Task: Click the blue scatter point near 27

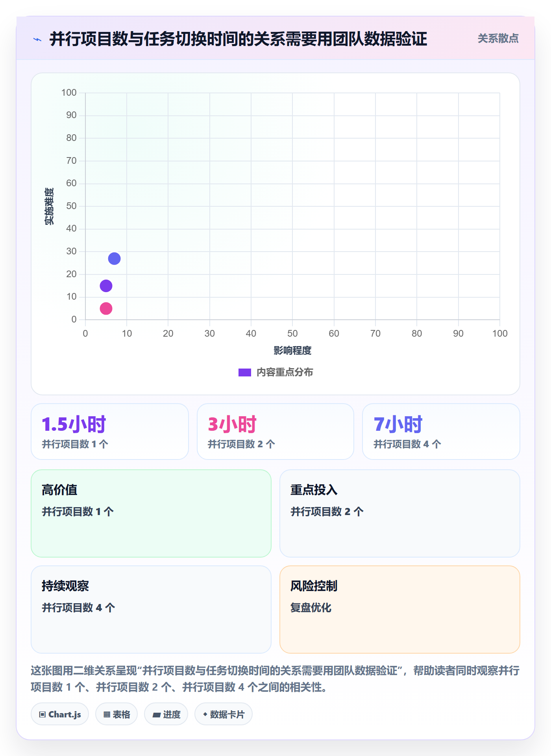Action: (114, 259)
